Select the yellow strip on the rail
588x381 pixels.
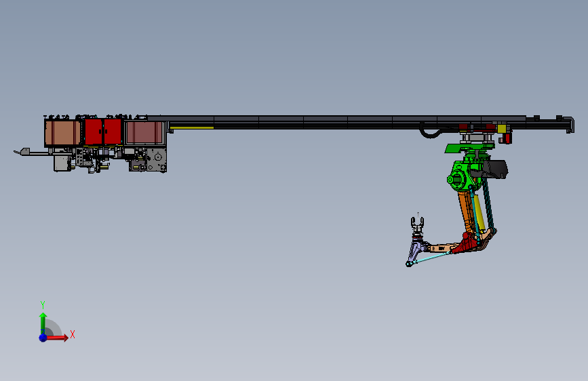tap(192, 128)
